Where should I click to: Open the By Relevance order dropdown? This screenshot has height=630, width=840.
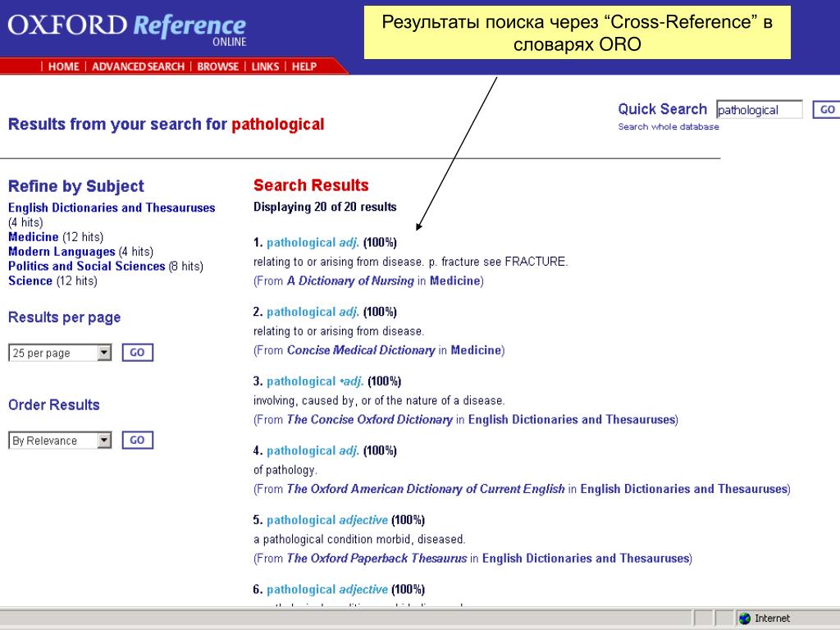point(60,441)
